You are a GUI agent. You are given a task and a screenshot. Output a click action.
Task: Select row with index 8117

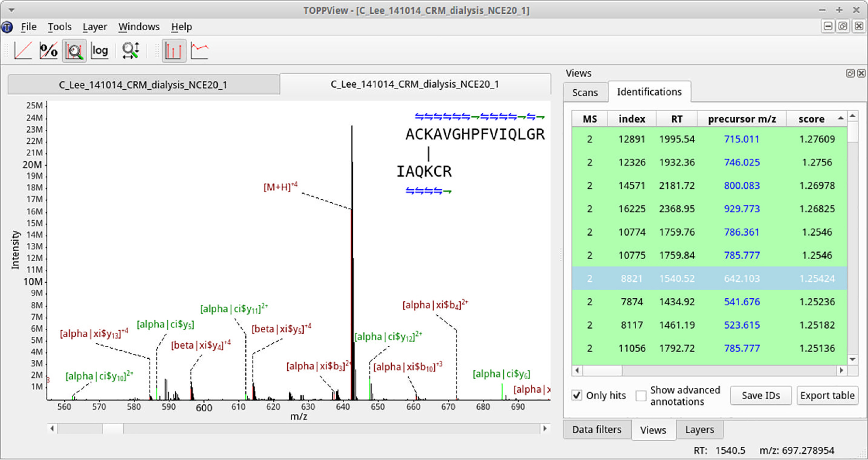coord(709,325)
